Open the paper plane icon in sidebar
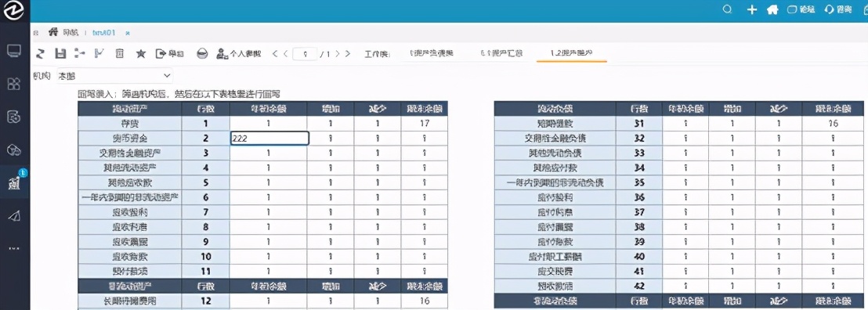This screenshot has height=310, width=868. click(x=14, y=215)
